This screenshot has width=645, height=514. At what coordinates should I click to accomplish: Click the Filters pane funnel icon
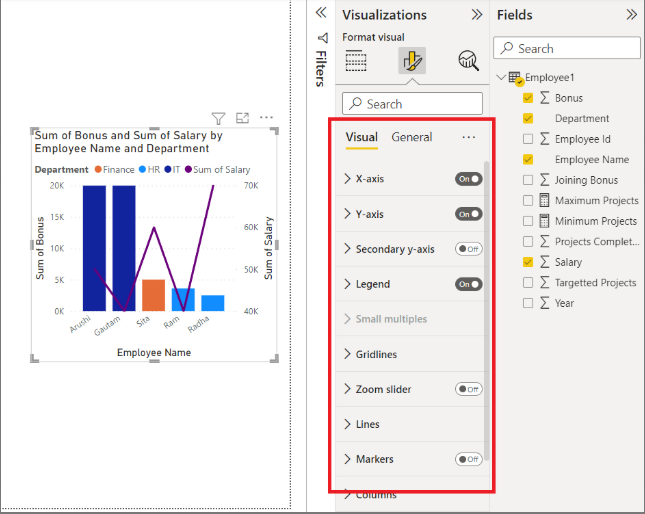[x=323, y=38]
